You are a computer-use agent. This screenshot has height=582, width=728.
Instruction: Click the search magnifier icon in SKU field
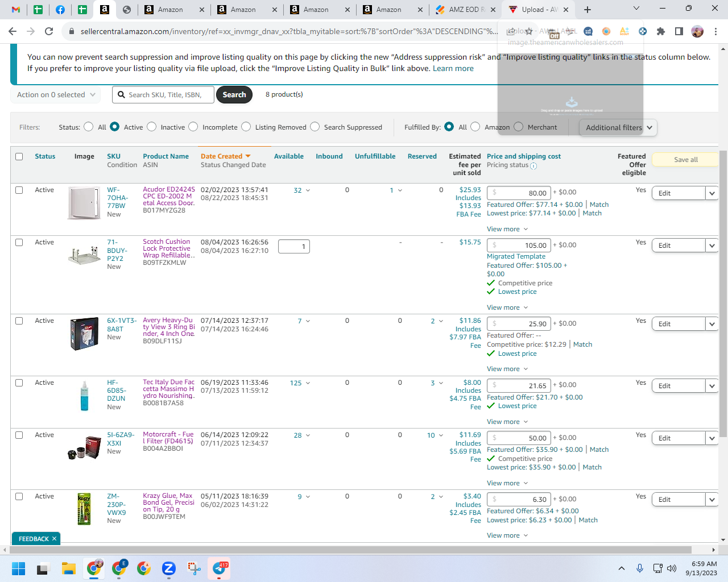pyautogui.click(x=121, y=95)
